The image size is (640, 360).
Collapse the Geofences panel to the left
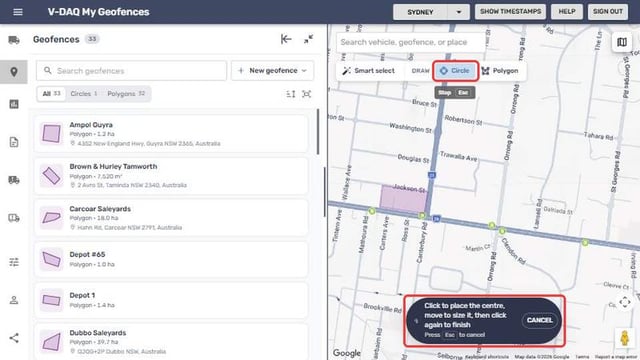(286, 39)
